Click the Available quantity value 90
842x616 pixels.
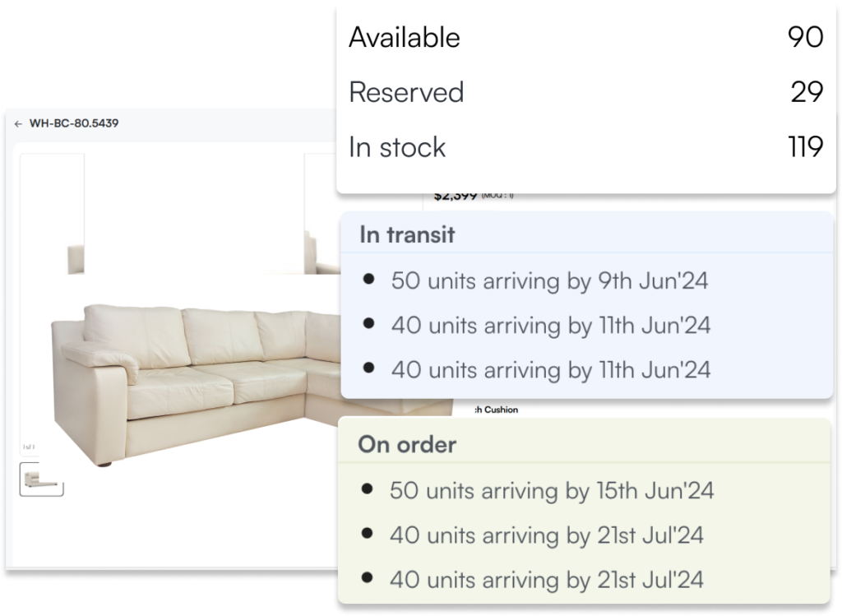point(805,38)
